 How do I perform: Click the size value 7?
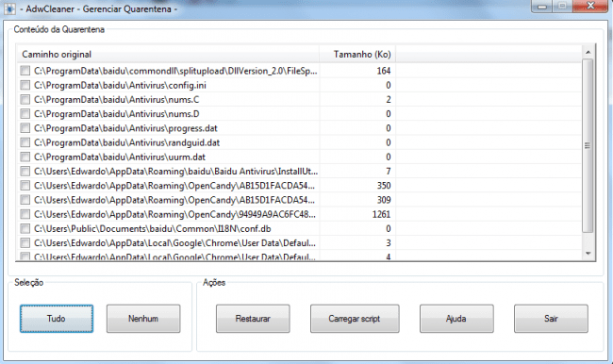coord(389,172)
